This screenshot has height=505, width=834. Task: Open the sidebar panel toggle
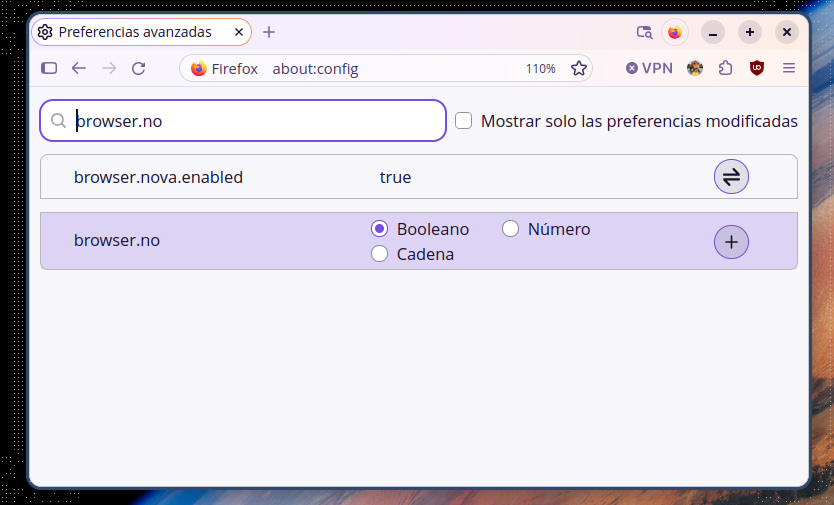tap(49, 68)
